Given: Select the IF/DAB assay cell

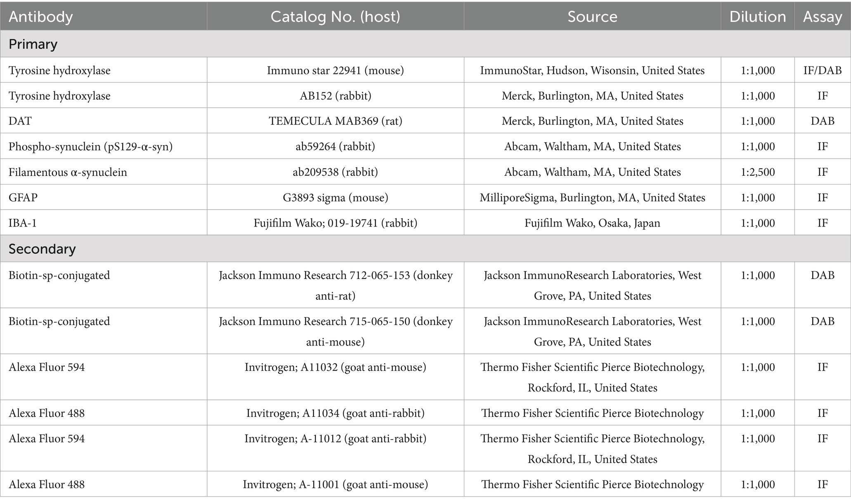Looking at the screenshot, I should pyautogui.click(x=822, y=70).
